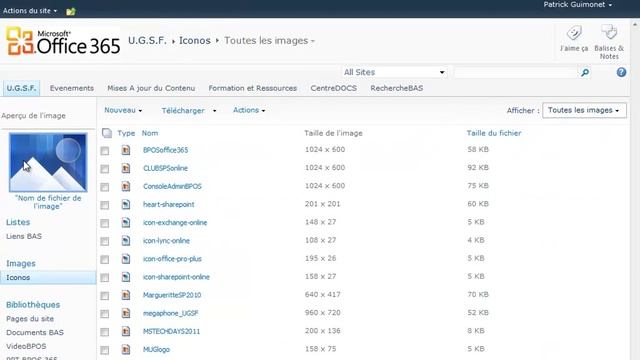Click the search text input field
Screen dimensions: 640x360
(516, 73)
